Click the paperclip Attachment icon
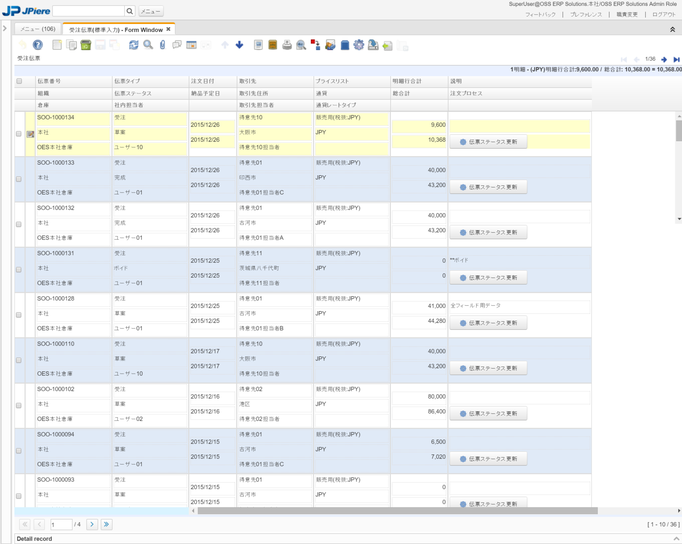The width and height of the screenshot is (682, 544). point(162,45)
